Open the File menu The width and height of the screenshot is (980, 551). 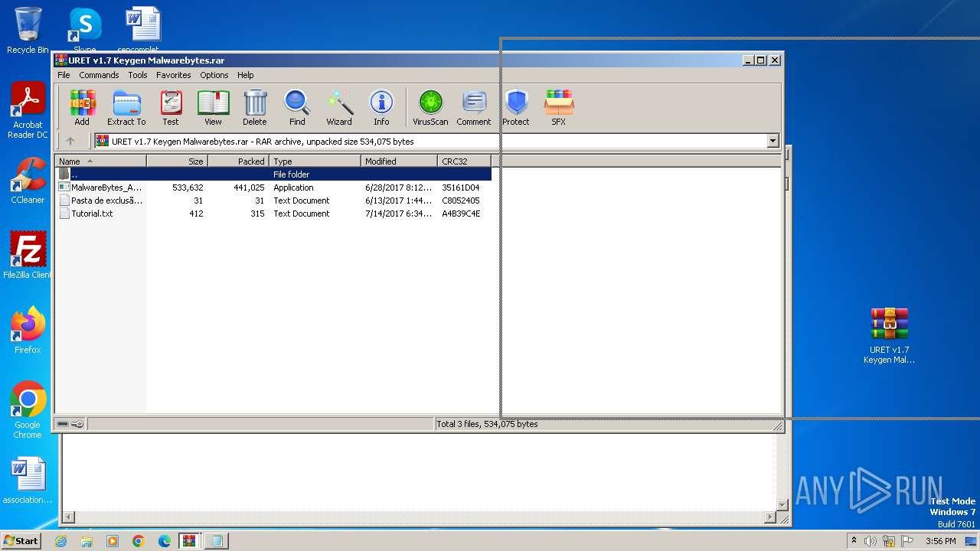(64, 75)
